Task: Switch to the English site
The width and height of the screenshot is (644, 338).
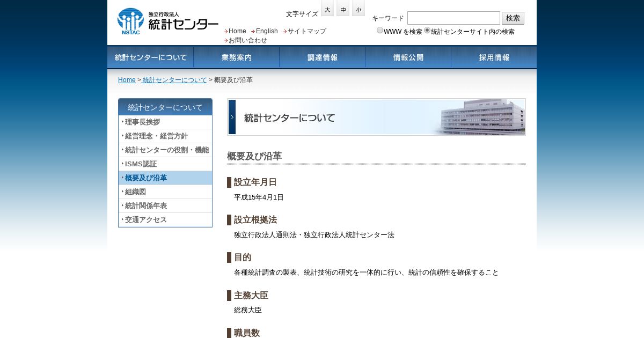Action: pos(267,31)
